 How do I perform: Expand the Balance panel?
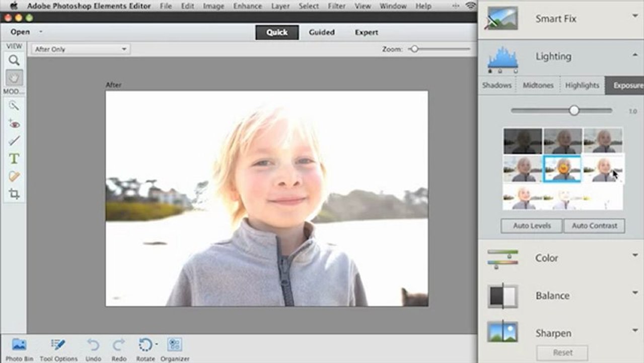pos(635,293)
